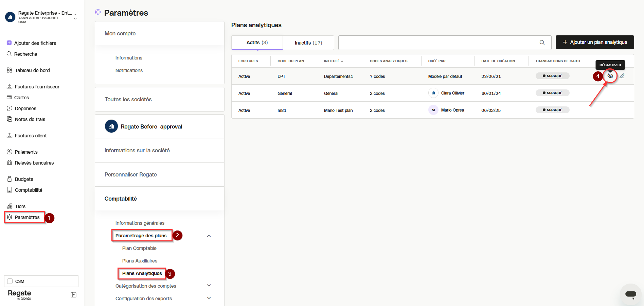Screen dimensions: 644x306
Task: Click "Activé" status in the m81 row
Action: (244, 111)
